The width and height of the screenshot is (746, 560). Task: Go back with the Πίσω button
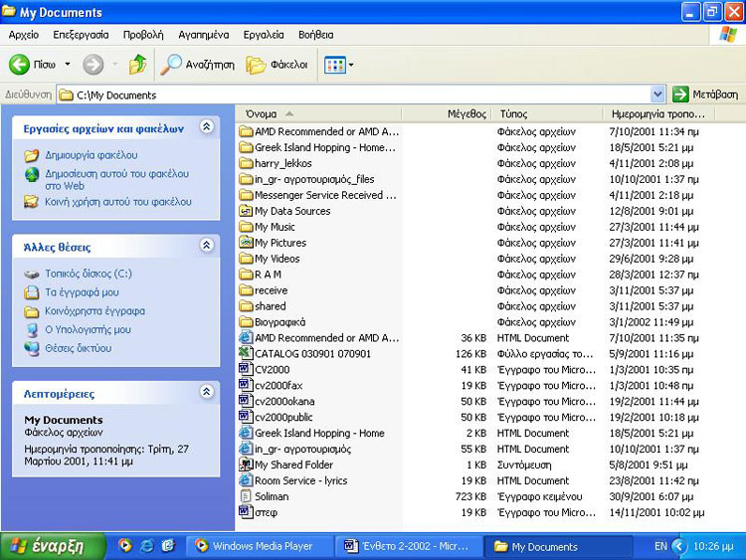tap(33, 65)
